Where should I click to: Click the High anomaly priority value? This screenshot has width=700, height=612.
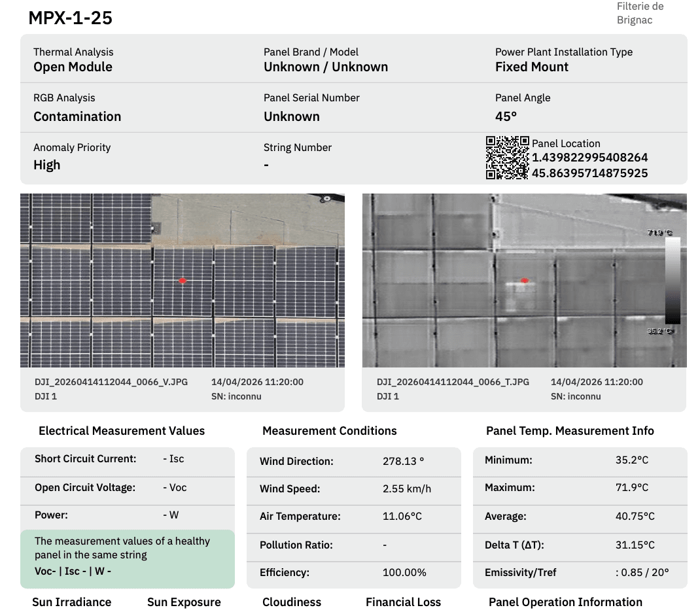(x=47, y=165)
